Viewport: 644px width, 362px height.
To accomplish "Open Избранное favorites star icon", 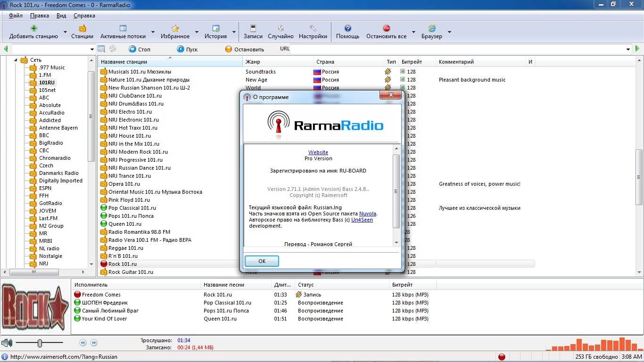I will coord(175,28).
